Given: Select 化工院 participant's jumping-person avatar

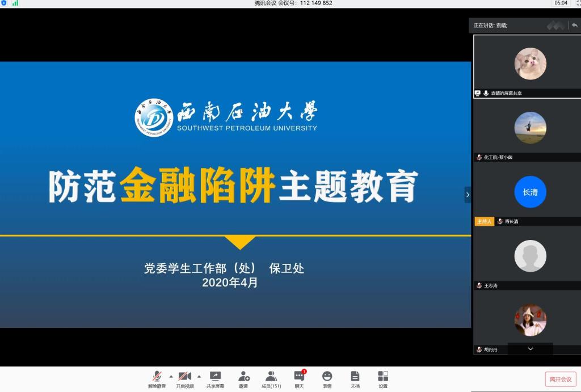Looking at the screenshot, I should click(x=530, y=128).
